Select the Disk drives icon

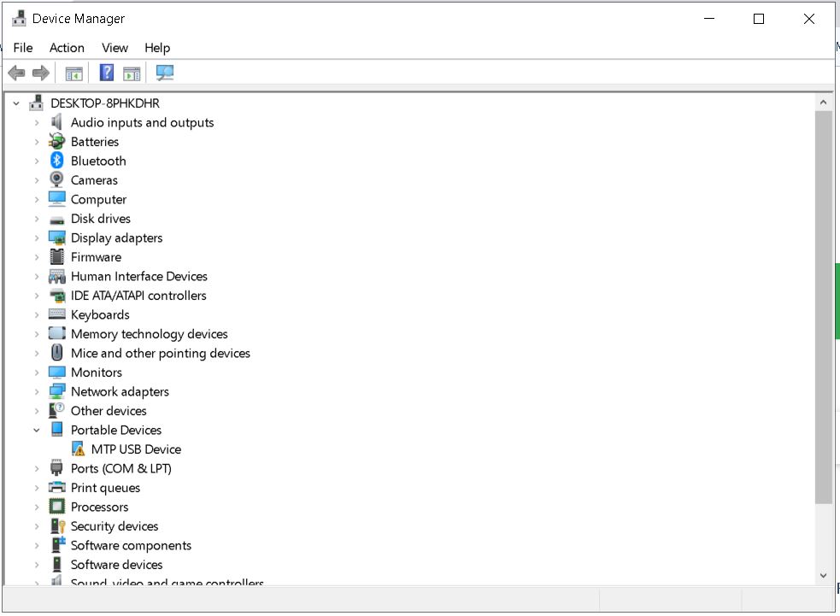point(56,220)
